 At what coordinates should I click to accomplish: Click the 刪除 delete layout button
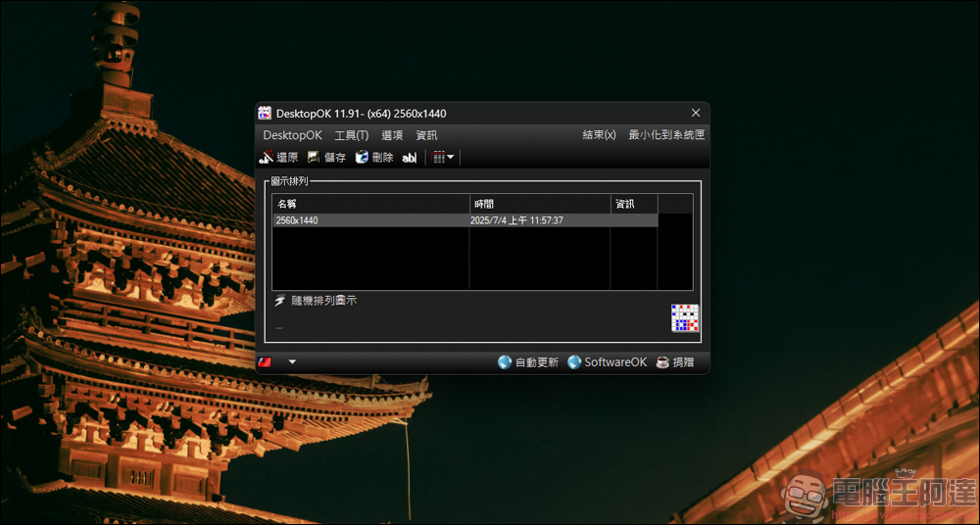point(374,158)
